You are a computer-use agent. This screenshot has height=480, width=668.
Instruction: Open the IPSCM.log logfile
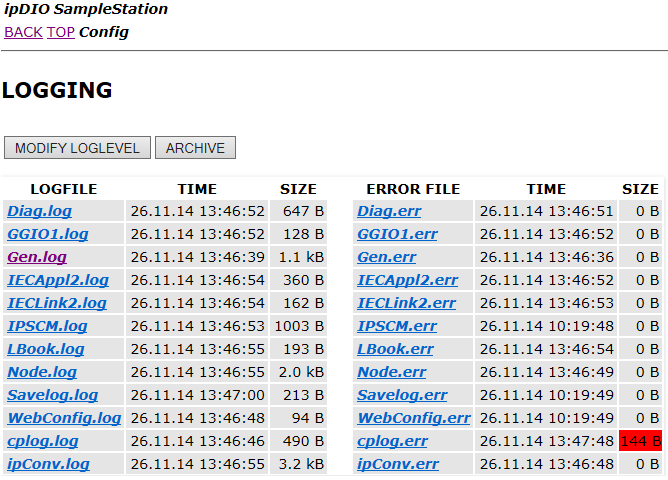point(47,326)
